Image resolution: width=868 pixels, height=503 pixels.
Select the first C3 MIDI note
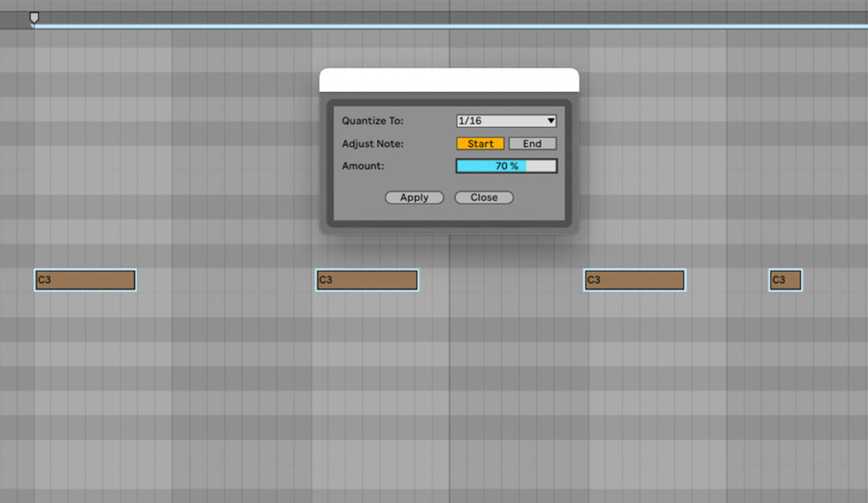(84, 280)
